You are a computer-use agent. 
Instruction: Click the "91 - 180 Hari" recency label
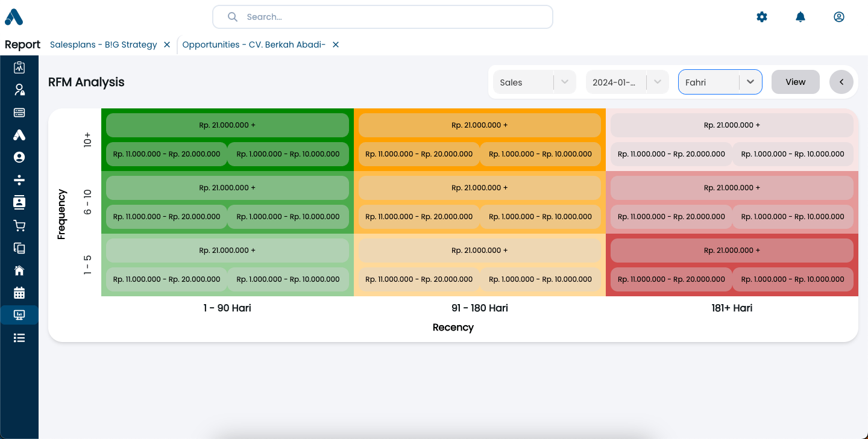pyautogui.click(x=480, y=308)
